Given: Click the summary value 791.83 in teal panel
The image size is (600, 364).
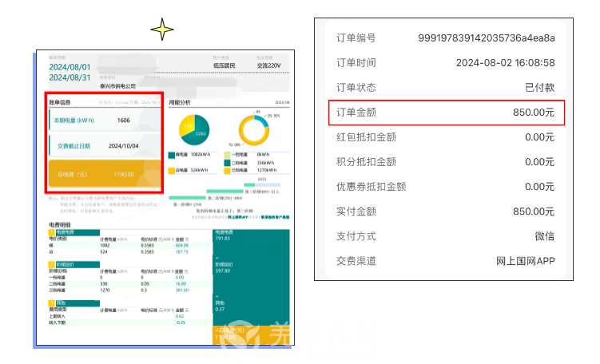Looking at the screenshot, I should (x=223, y=239).
